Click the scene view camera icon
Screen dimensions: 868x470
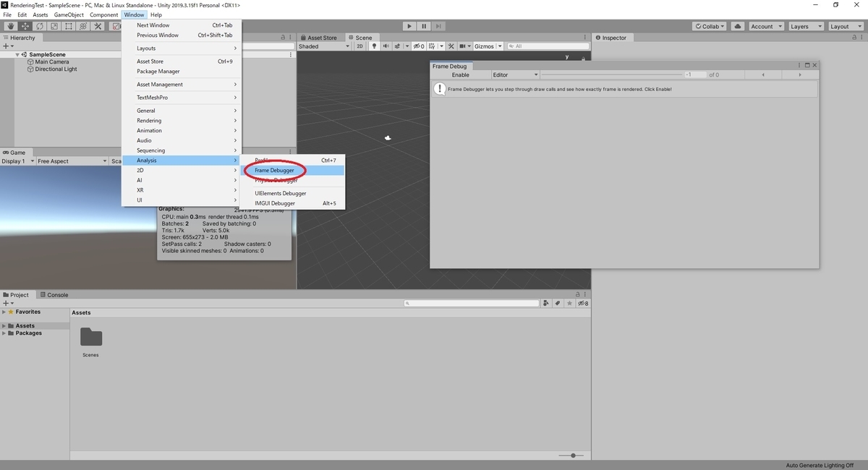coord(462,46)
